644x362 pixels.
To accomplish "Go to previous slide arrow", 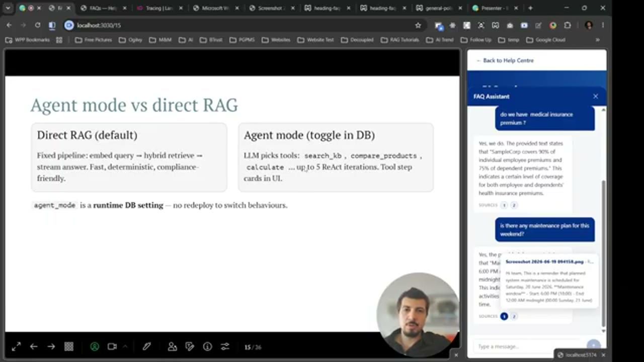I will click(x=34, y=346).
